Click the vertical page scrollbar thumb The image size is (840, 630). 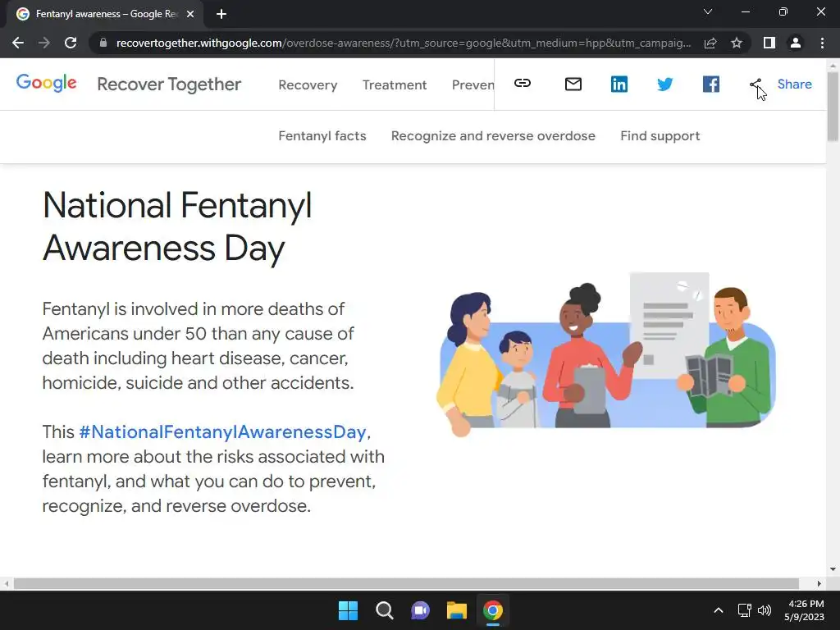click(833, 106)
